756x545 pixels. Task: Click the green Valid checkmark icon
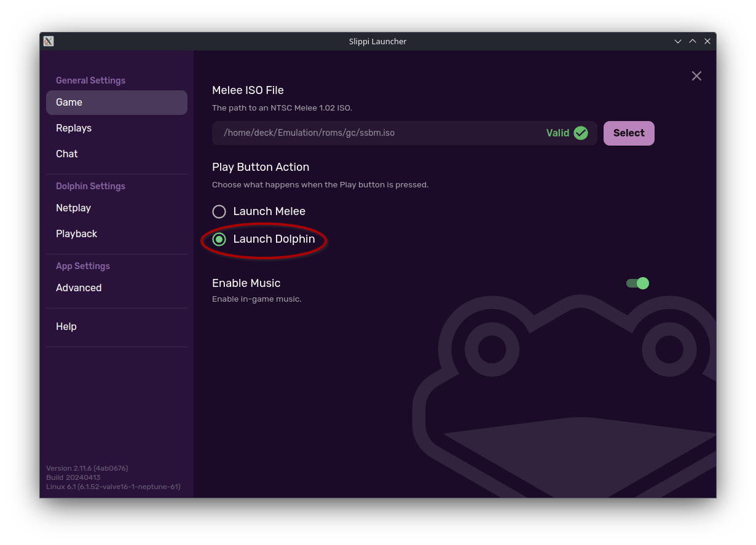point(581,133)
